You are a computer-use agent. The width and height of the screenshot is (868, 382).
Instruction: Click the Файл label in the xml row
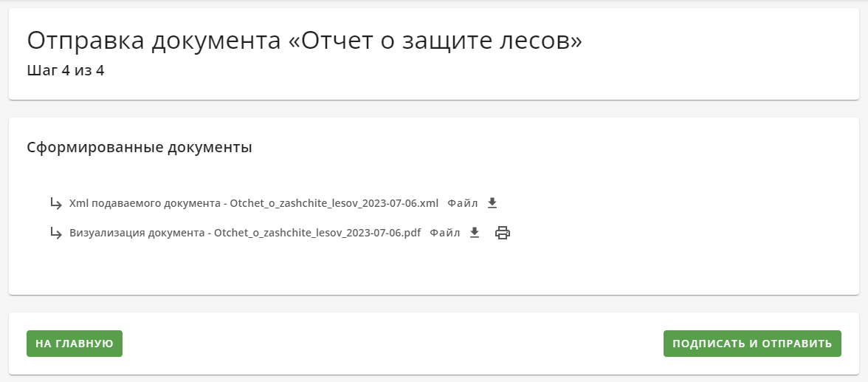[x=462, y=203]
